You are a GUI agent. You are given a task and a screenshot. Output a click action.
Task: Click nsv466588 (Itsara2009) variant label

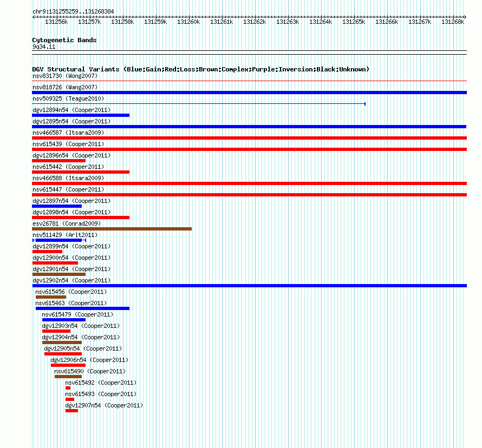(x=68, y=178)
